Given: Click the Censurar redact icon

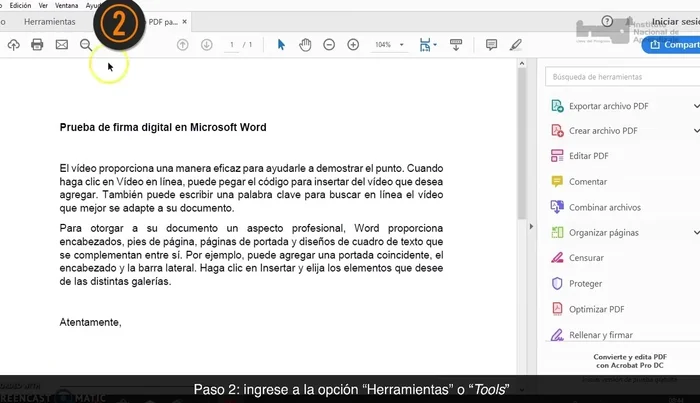Looking at the screenshot, I should point(557,258).
